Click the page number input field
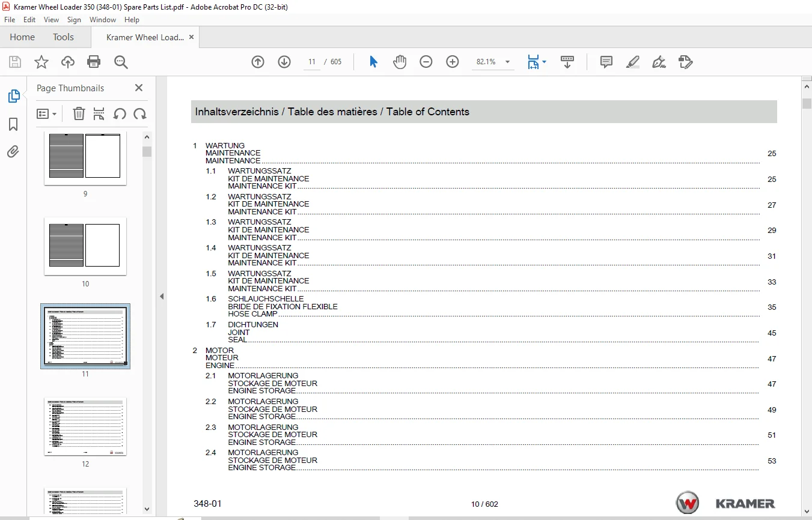Viewport: 812px width, 520px height. [x=312, y=62]
